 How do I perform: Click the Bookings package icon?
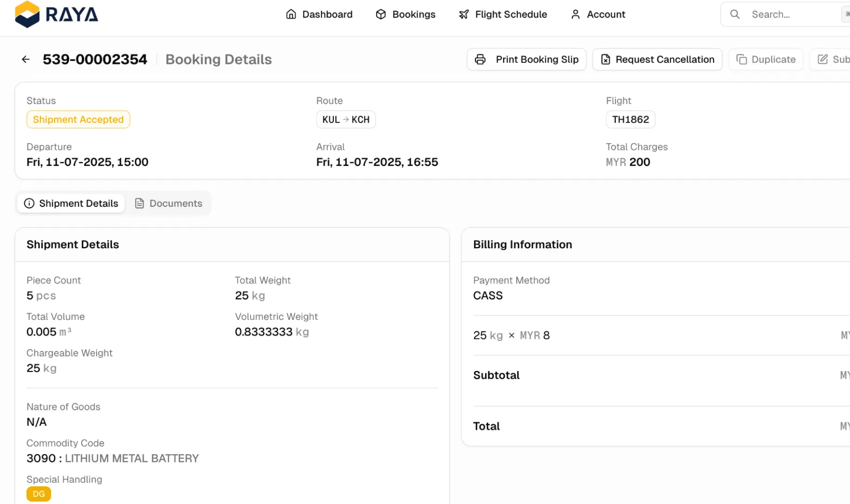point(380,14)
